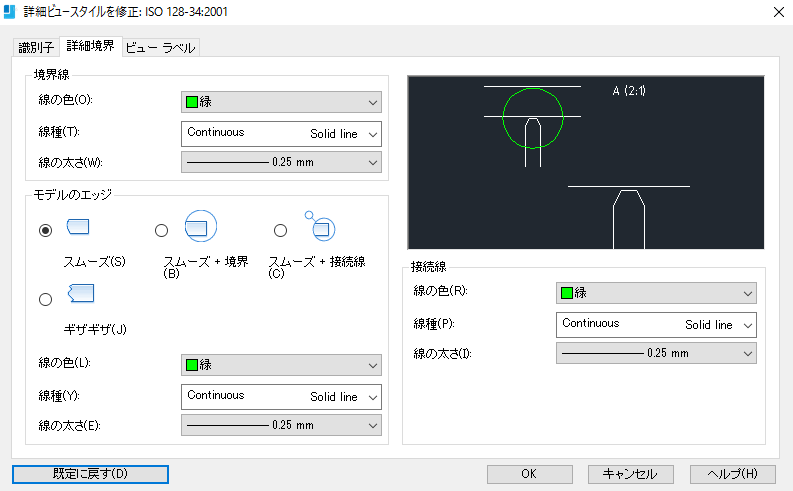The image size is (793, 491).
Task: Select the スムーズ(S) radio button
Action: coord(45,231)
